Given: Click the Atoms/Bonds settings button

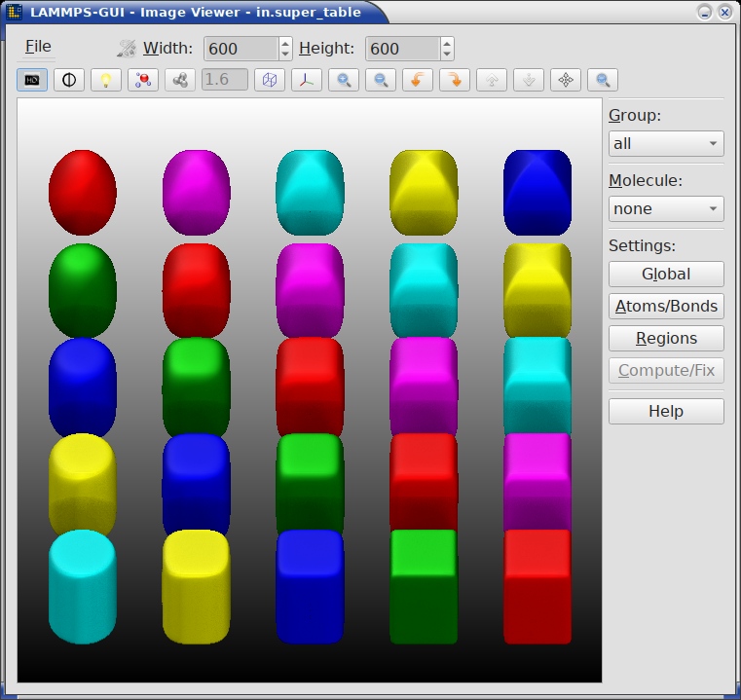Looking at the screenshot, I should [666, 306].
